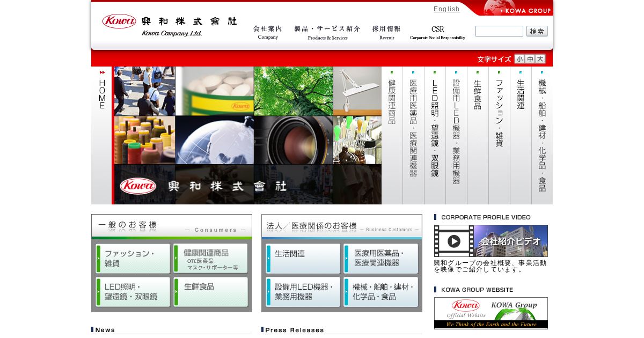Focus the site search input field
The width and height of the screenshot is (644, 338).
pos(499,31)
